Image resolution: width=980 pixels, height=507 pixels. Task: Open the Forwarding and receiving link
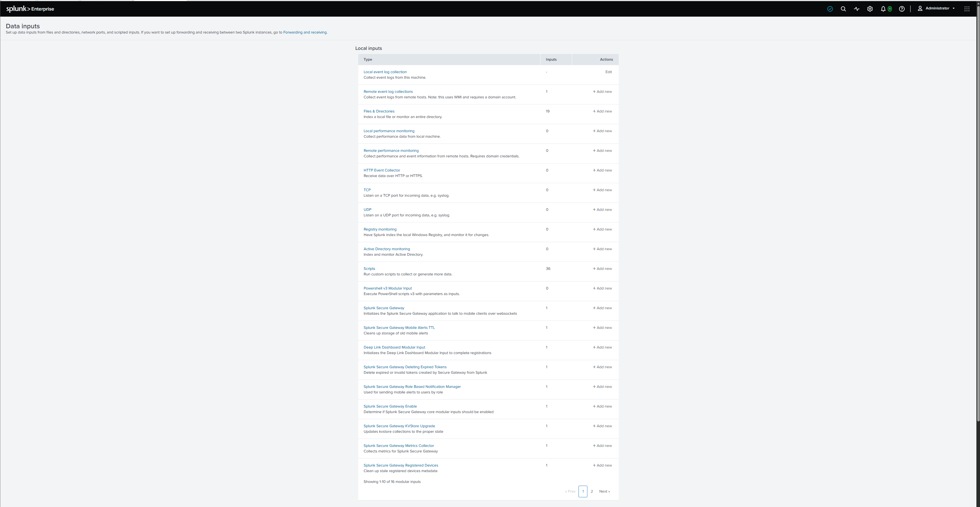[305, 32]
